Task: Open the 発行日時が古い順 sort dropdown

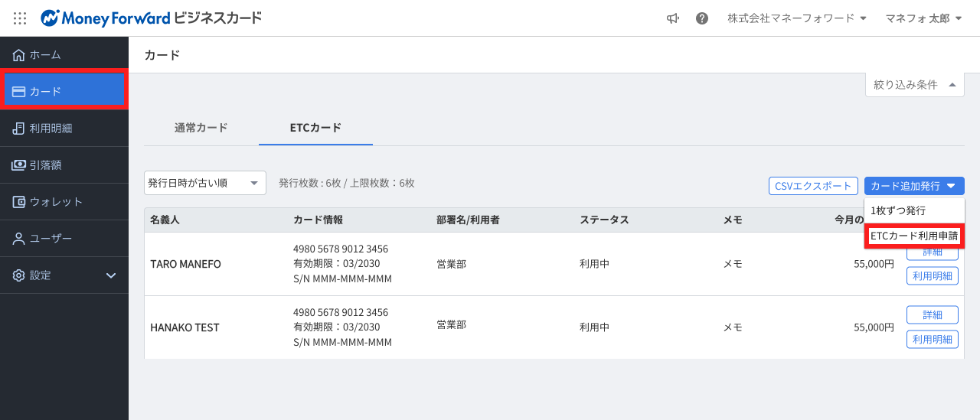Action: pyautogui.click(x=204, y=184)
